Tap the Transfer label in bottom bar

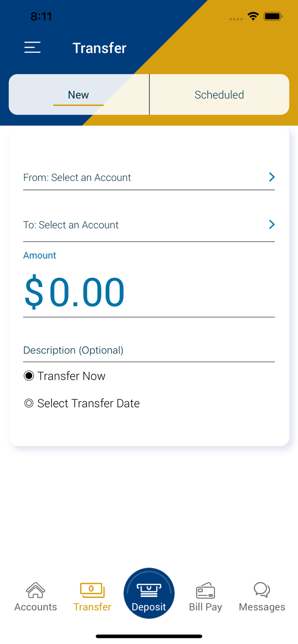[92, 607]
